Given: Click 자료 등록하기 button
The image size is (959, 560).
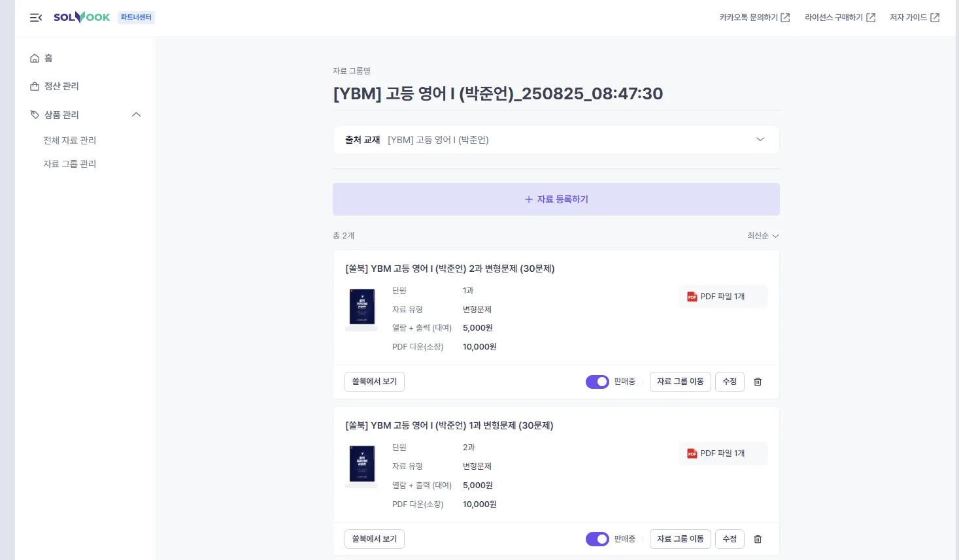Looking at the screenshot, I should click(556, 199).
